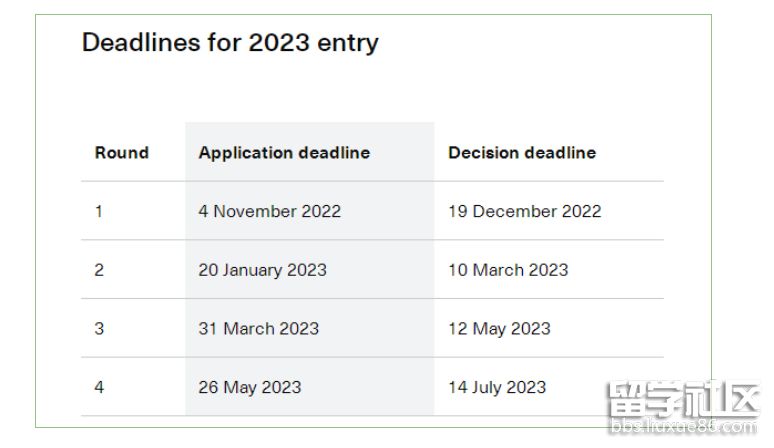This screenshot has height=448, width=774.
Task: Click the word "entry" in the heading
Action: (347, 43)
